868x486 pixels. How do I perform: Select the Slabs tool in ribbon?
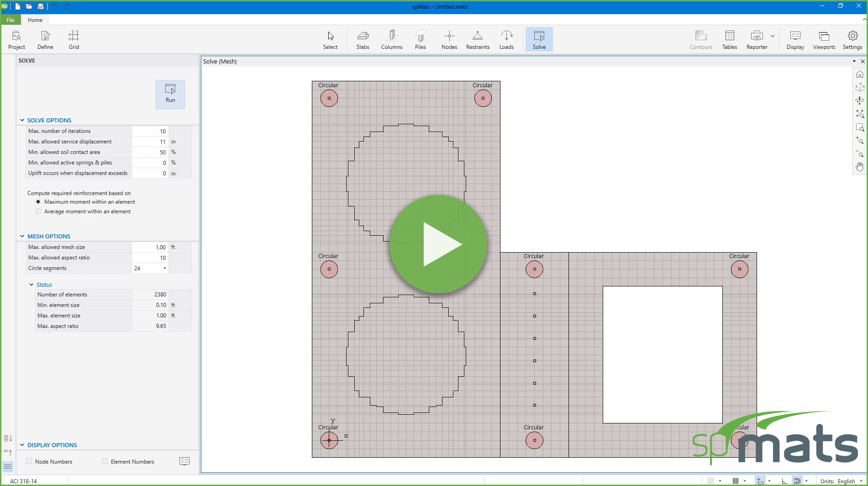pyautogui.click(x=363, y=40)
